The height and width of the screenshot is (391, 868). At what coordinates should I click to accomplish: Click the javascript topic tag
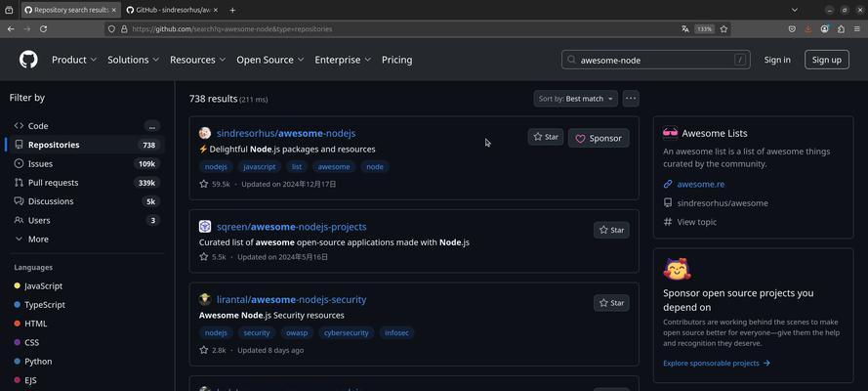260,167
